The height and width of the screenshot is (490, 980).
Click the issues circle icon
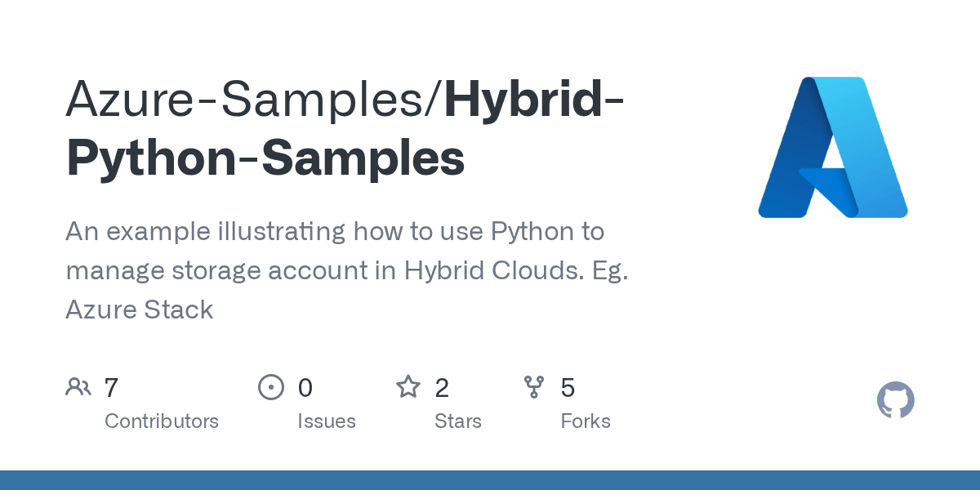pos(271,386)
